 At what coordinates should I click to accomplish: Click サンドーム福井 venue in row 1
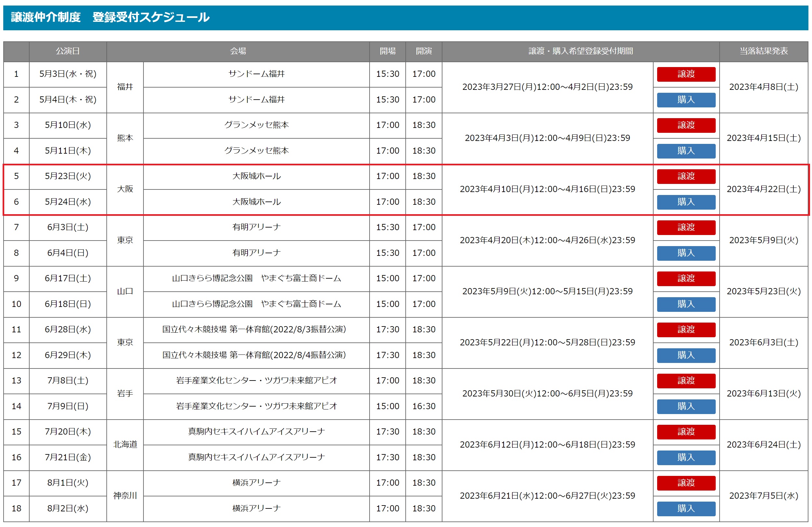click(256, 74)
